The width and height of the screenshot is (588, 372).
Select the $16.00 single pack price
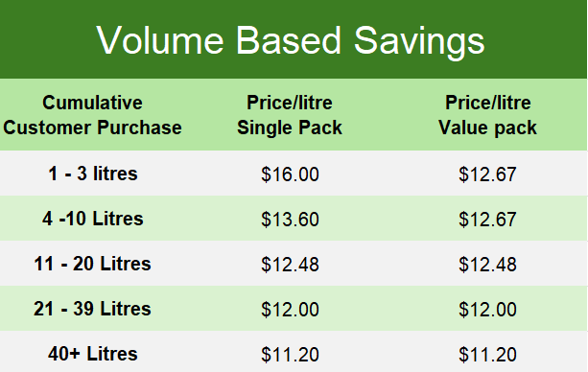290,174
